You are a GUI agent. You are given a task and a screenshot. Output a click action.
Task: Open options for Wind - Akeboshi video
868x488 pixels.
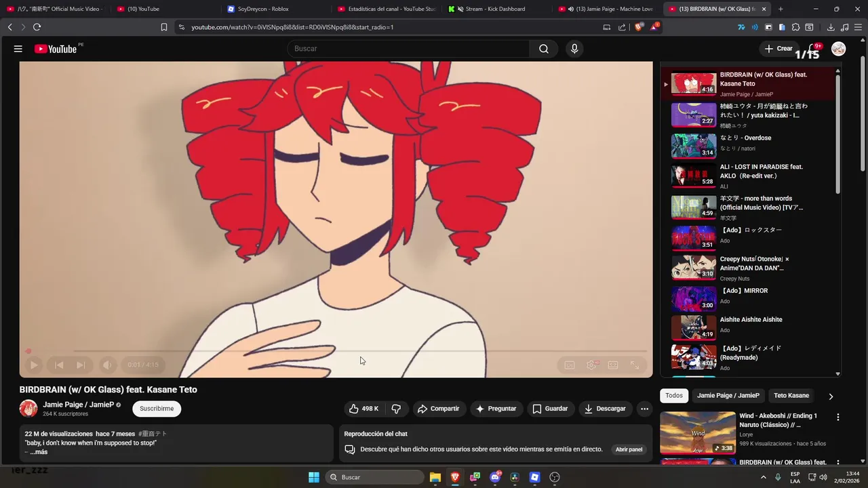coord(838,418)
